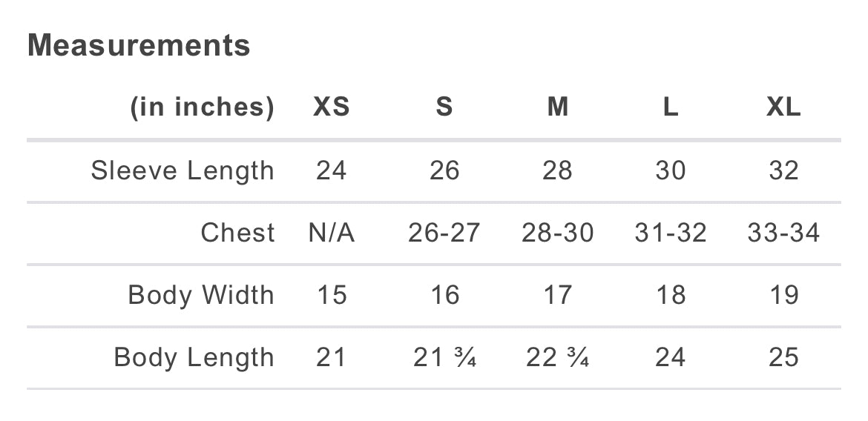This screenshot has height=421, width=868.
Task: Select chest measurement 33-34
Action: (783, 233)
